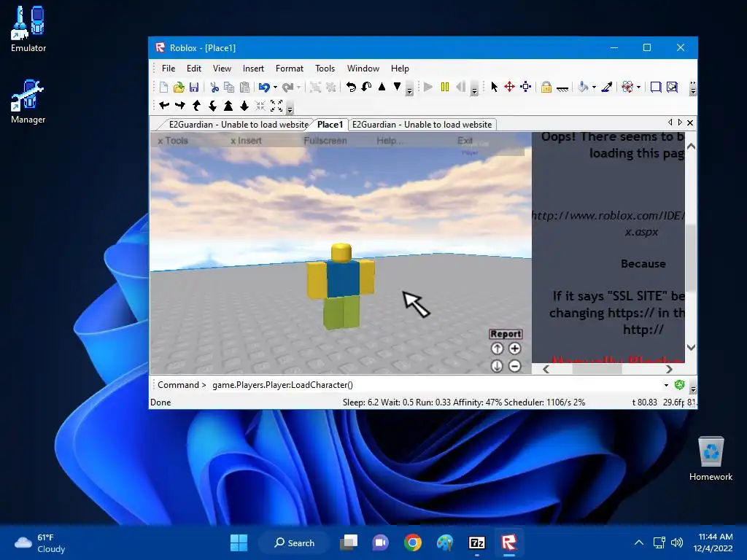Open the Undo history dropdown arrow
This screenshot has height=560, width=747.
pos(275,87)
